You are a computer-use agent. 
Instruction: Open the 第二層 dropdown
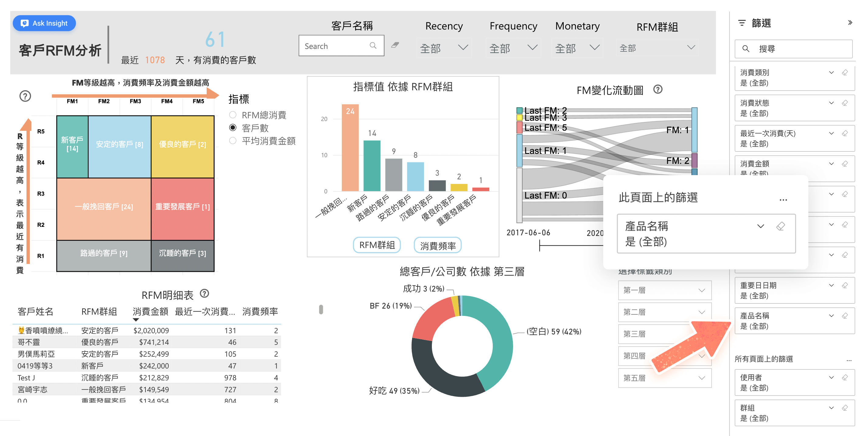(x=664, y=312)
